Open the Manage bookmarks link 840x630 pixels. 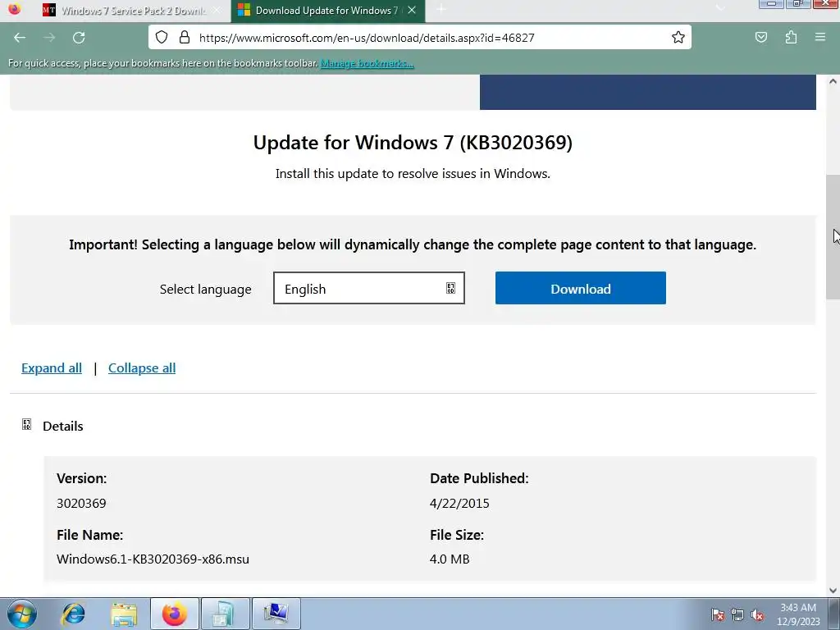[367, 63]
